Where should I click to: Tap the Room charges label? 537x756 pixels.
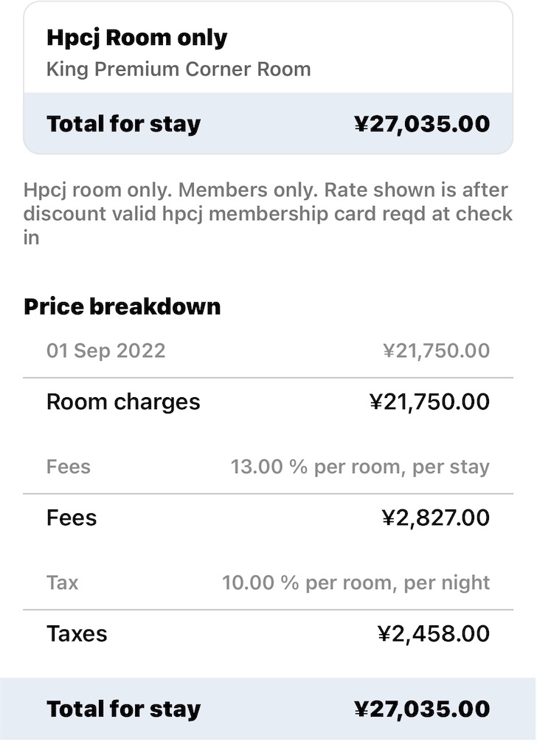(x=123, y=402)
